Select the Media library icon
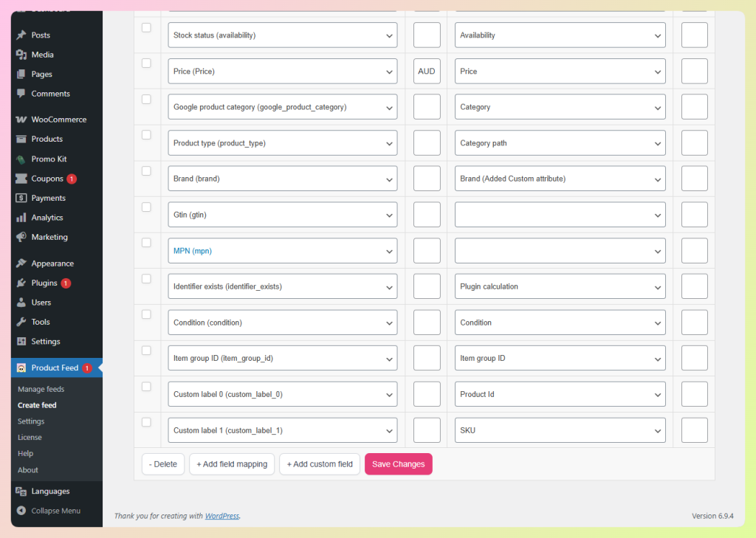756x538 pixels. (x=20, y=54)
